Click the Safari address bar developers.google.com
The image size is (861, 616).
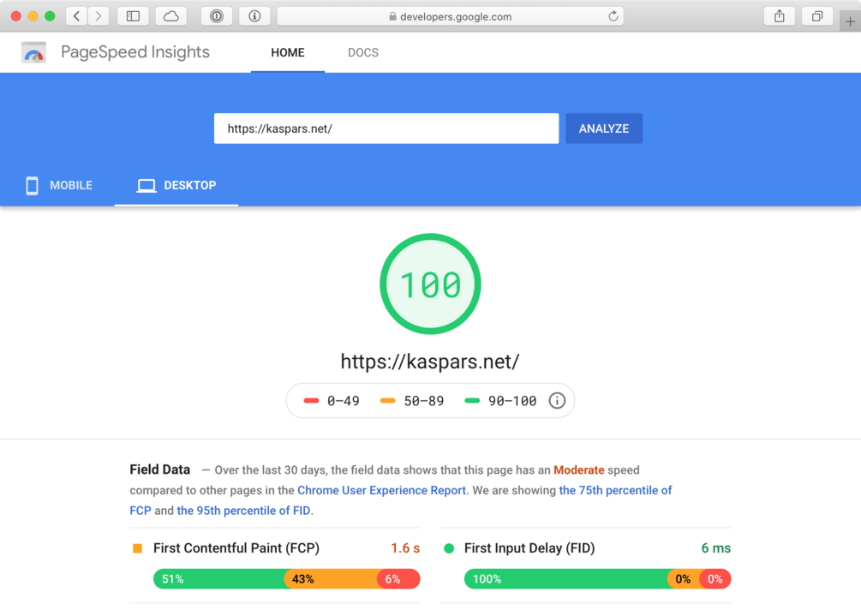coord(451,16)
